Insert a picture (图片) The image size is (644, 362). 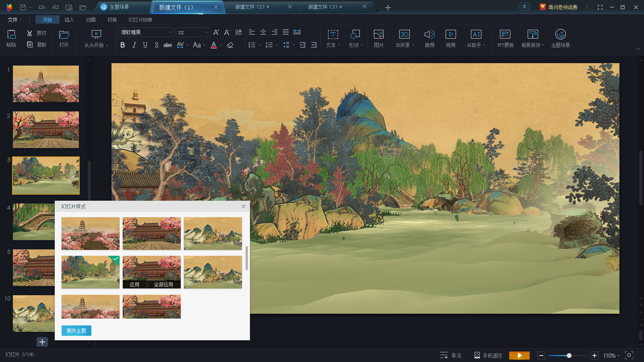(379, 39)
